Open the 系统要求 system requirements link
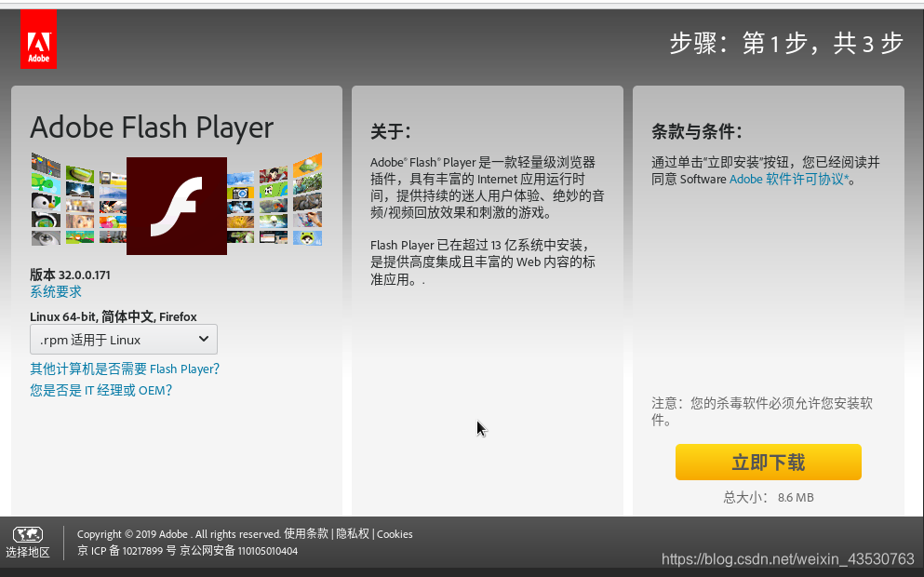This screenshot has height=577, width=924. 56,291
